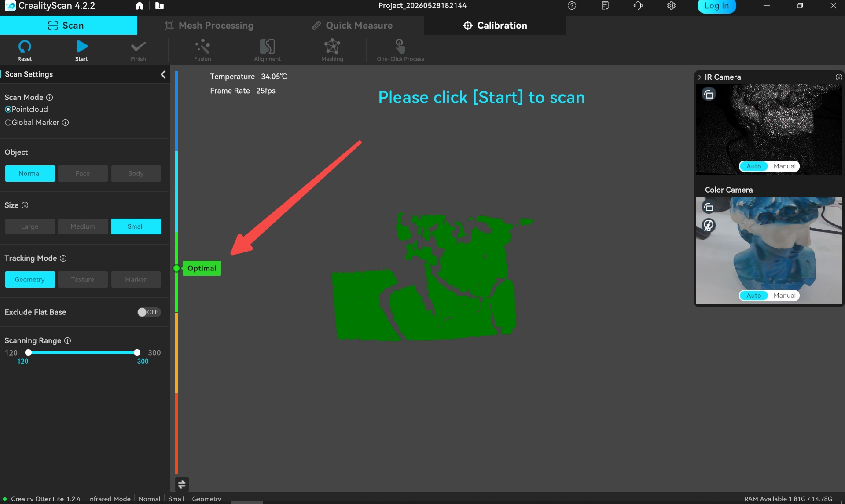Click the Temperature 34.05°C readout
The height and width of the screenshot is (504, 845).
click(x=248, y=77)
